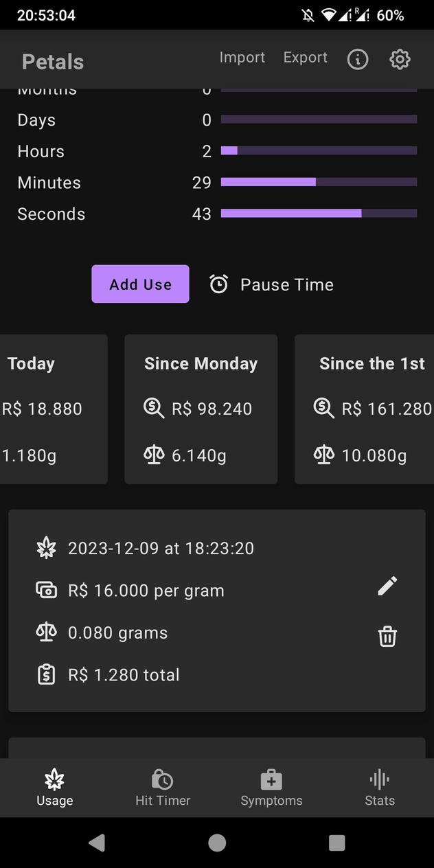Tap the app info icon in the header
The width and height of the screenshot is (434, 868).
(357, 59)
